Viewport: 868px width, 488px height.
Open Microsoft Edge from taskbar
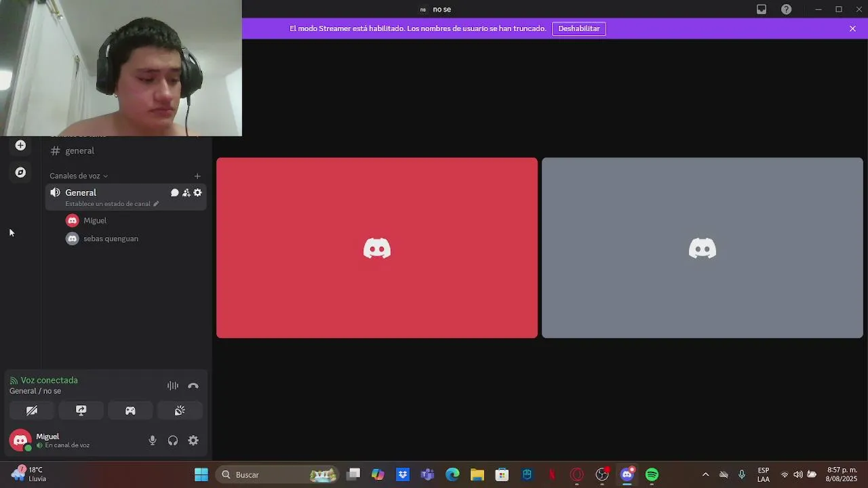pos(452,474)
